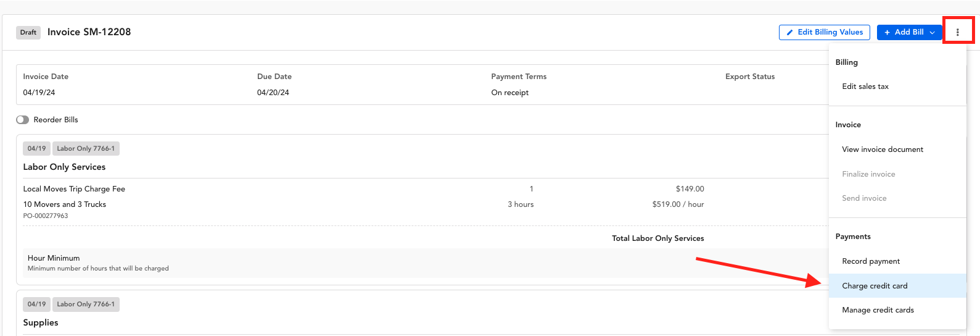Screen dimensions: 980x336
Task: Click the pencil icon in Edit Billing Values
Action: pos(789,33)
